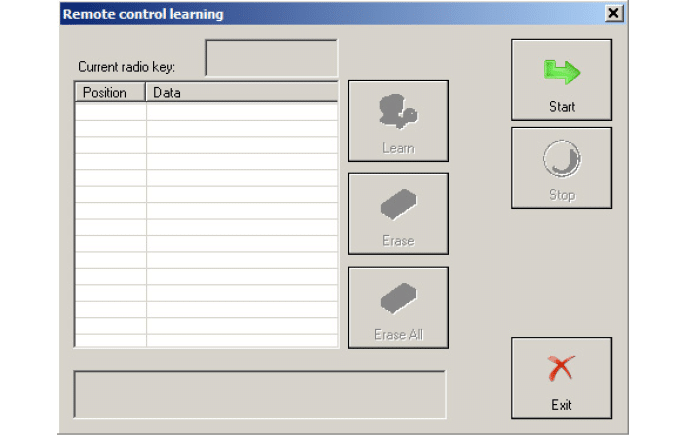Click the Remote control learning title bar
The width and height of the screenshot is (687, 435).
point(300,14)
